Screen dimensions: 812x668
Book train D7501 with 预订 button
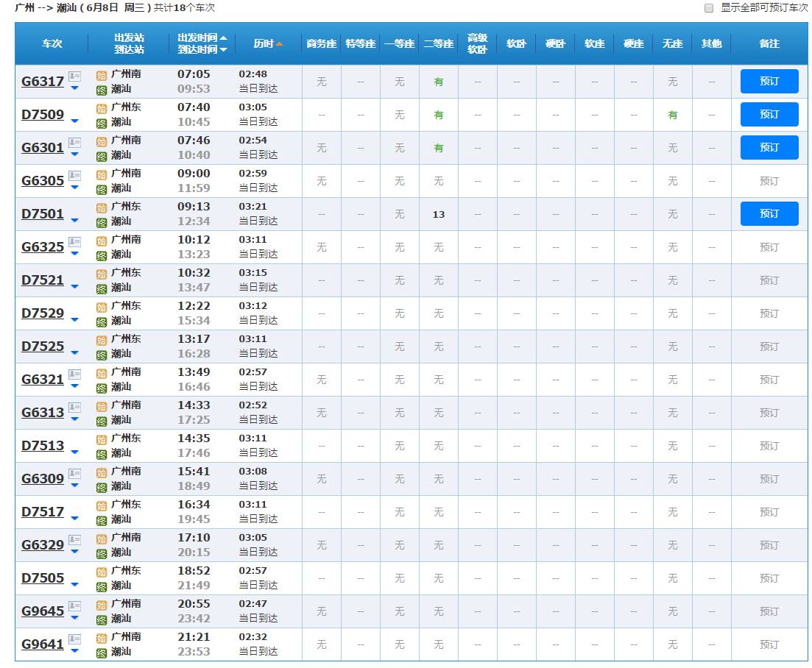coord(769,213)
